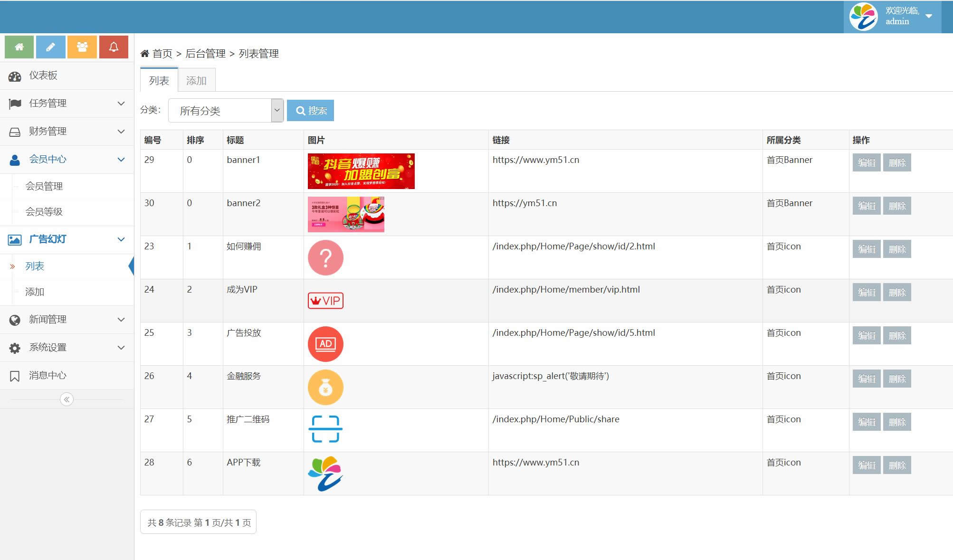Click the orange users shortcut icon
The image size is (953, 560).
pyautogui.click(x=82, y=47)
